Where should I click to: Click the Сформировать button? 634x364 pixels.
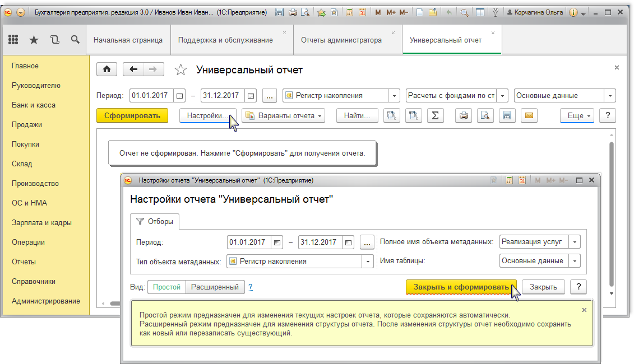(132, 115)
